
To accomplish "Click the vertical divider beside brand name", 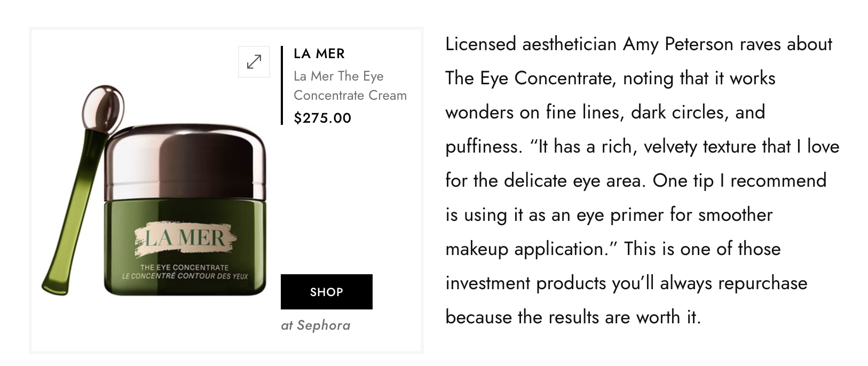I will pos(282,85).
